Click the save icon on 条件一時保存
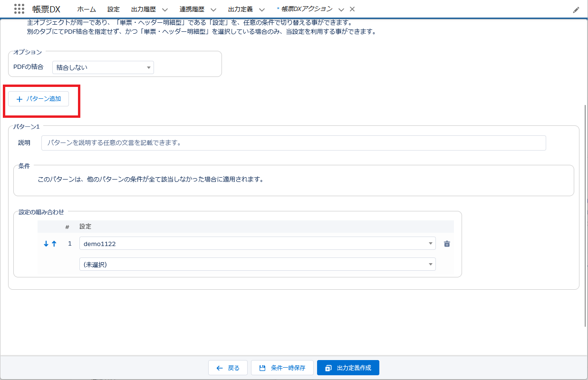Image resolution: width=588 pixels, height=380 pixels. (x=261, y=367)
